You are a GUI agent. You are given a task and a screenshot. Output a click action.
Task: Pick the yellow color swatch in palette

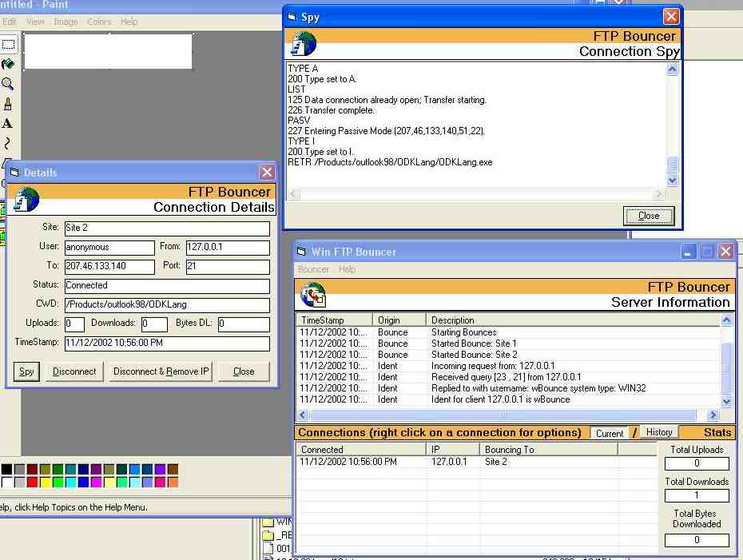click(46, 483)
